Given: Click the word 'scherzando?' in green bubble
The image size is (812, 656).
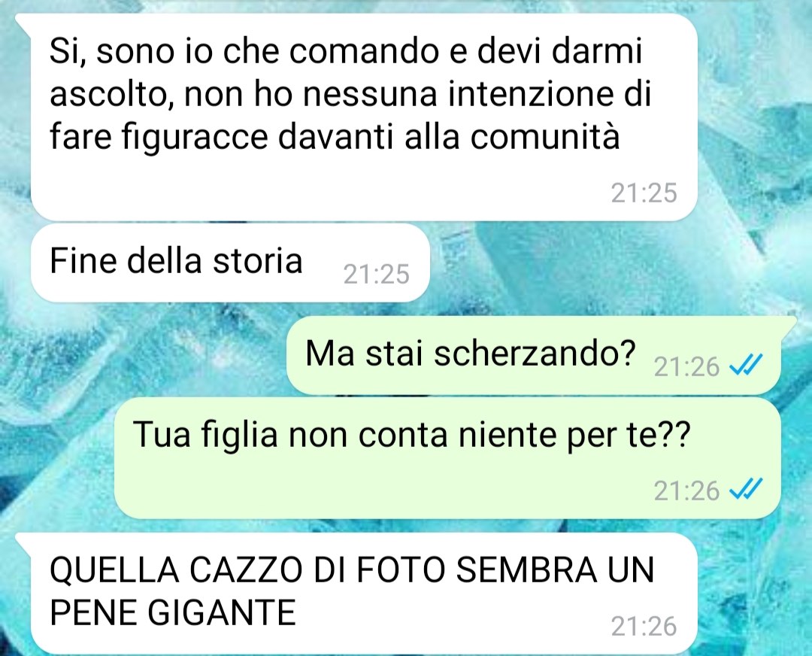Looking at the screenshot, I should (x=535, y=354).
